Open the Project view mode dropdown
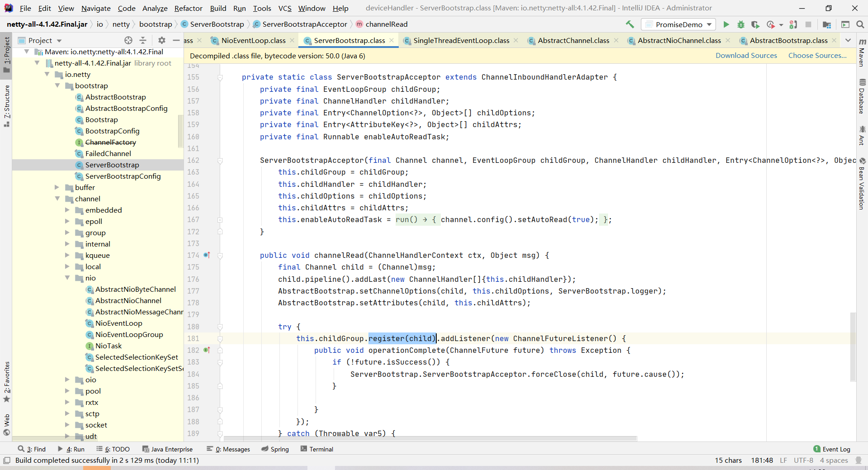The image size is (868, 470). pyautogui.click(x=59, y=41)
